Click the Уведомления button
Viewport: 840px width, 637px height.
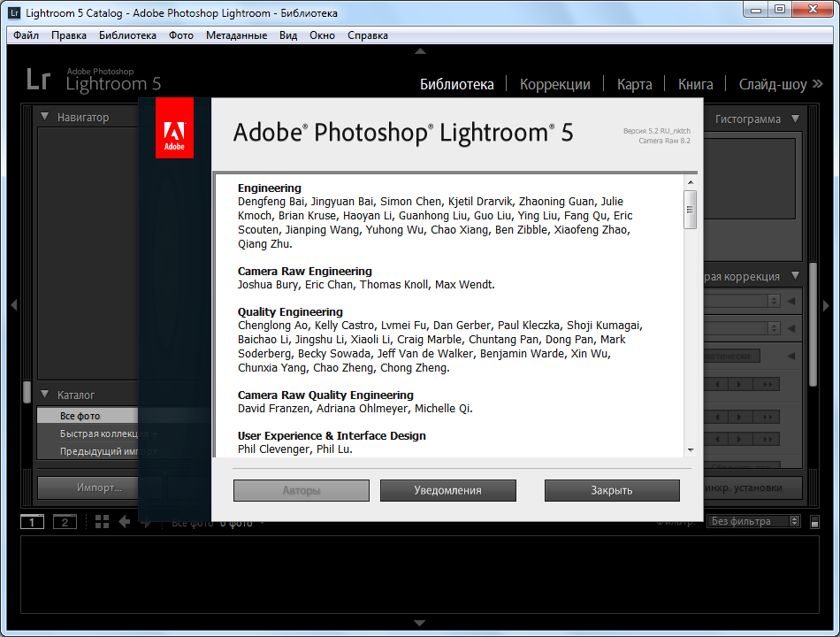pos(447,490)
